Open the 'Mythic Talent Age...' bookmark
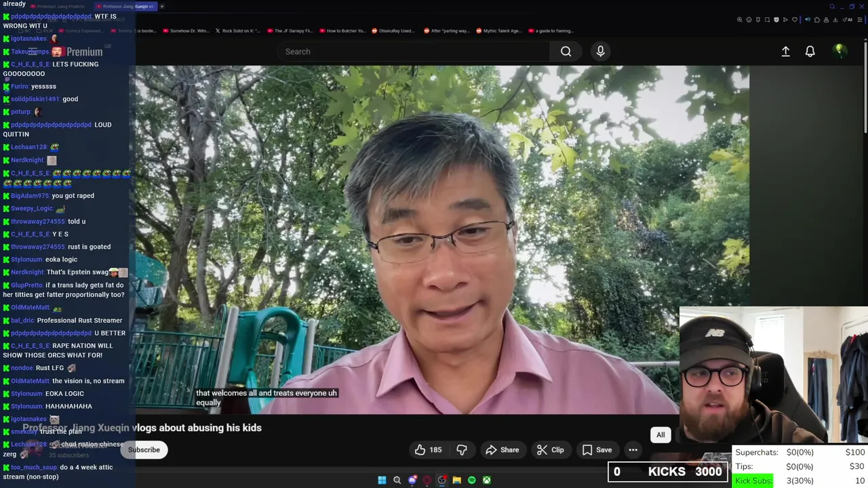The image size is (868, 488). pos(498,30)
